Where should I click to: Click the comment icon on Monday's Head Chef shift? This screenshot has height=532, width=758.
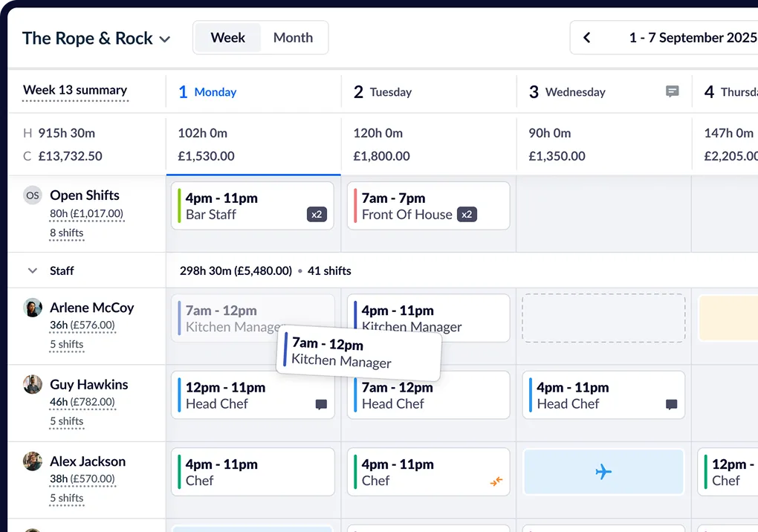click(321, 405)
